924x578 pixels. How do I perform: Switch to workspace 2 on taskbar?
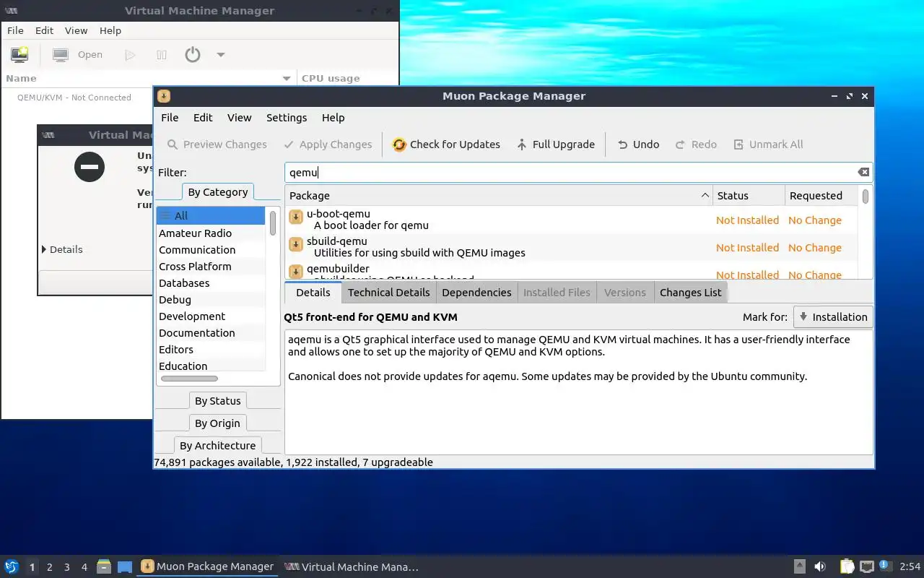[x=50, y=567]
